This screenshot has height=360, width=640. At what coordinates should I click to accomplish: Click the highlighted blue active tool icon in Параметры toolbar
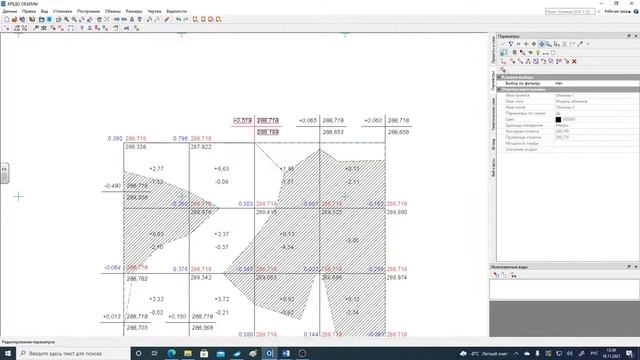(542, 44)
